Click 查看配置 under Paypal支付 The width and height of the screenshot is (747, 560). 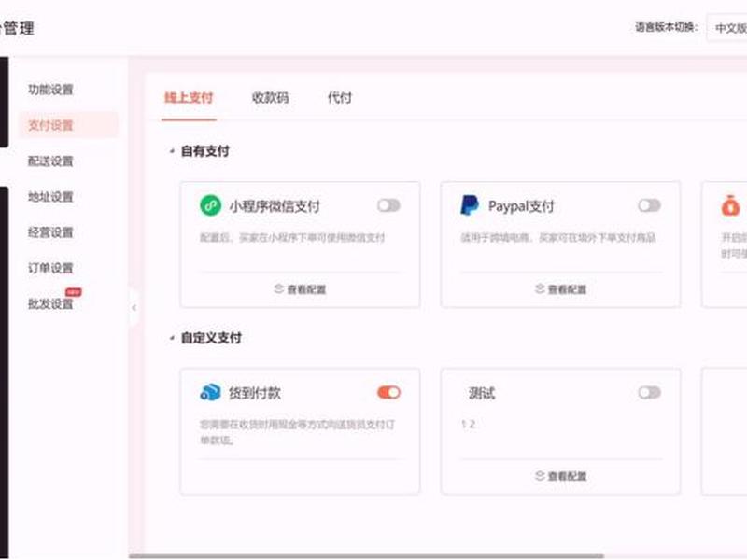coord(561,289)
